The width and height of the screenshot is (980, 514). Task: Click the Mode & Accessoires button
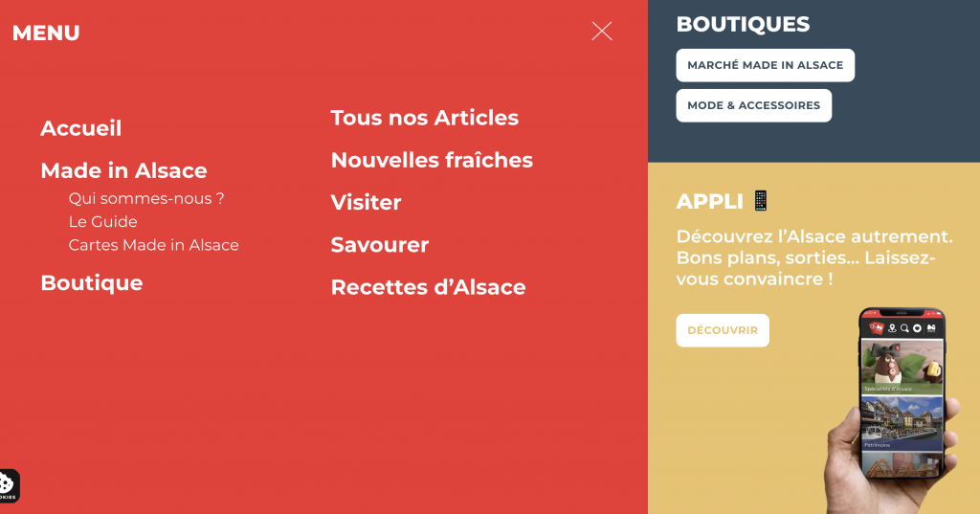754,105
